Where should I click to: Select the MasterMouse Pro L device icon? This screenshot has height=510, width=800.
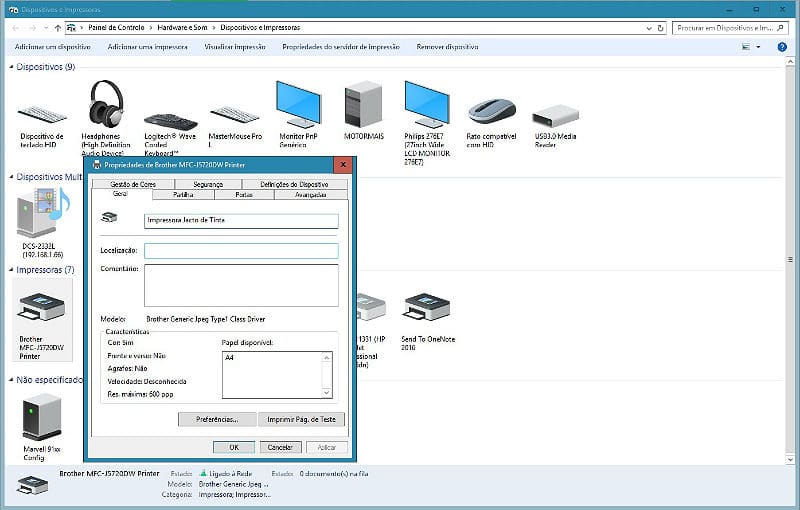[x=235, y=116]
